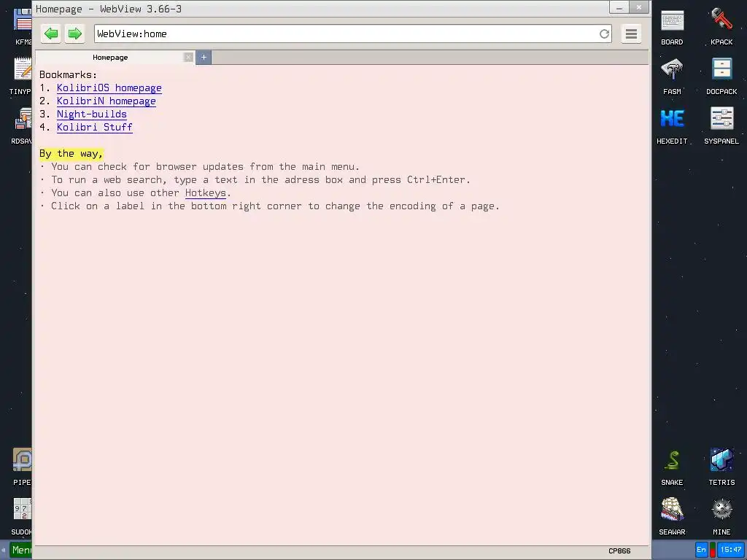Launch BOARD desktop icon

[x=672, y=28]
